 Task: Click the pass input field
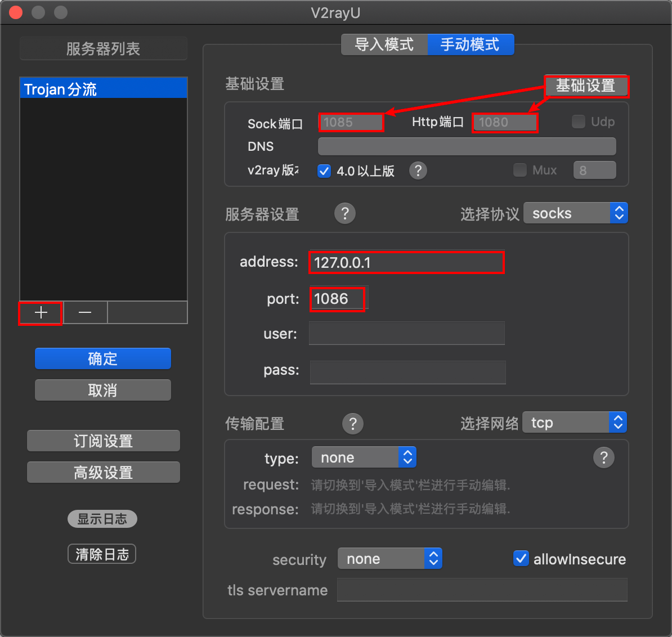pyautogui.click(x=407, y=373)
